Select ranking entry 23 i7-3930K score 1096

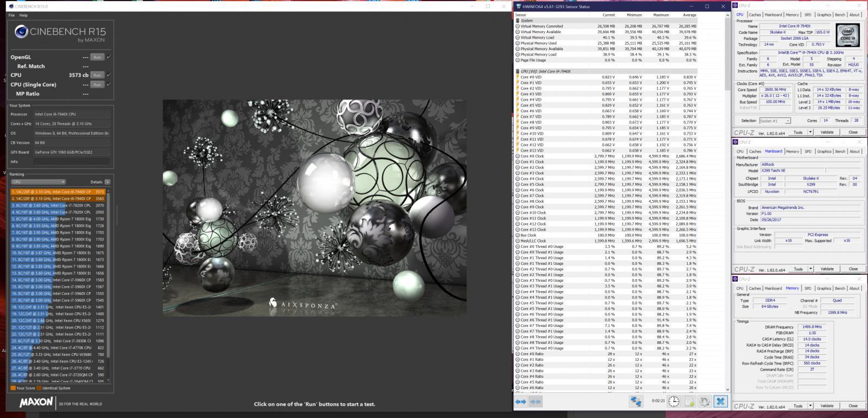pyautogui.click(x=58, y=341)
